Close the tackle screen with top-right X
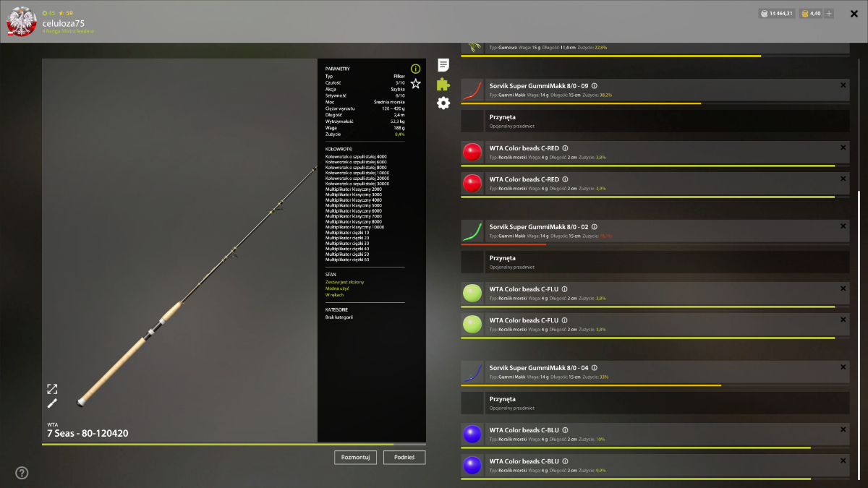 pyautogui.click(x=854, y=13)
